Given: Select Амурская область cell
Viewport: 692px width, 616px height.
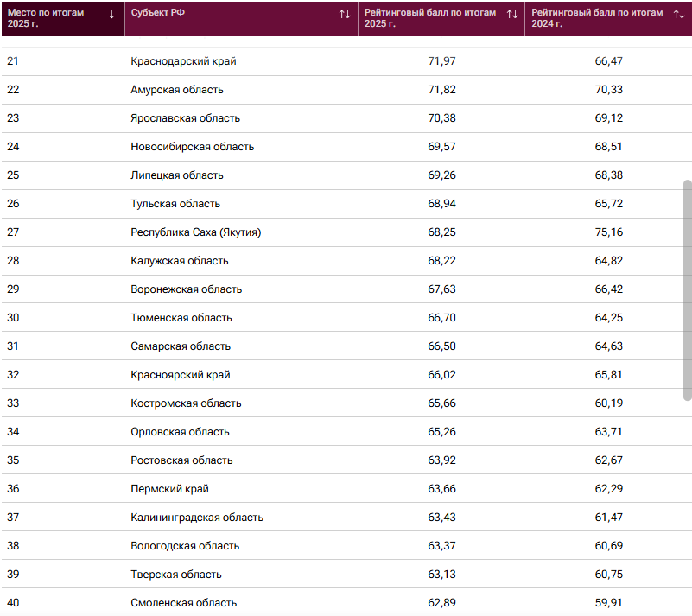Looking at the screenshot, I should (176, 90).
